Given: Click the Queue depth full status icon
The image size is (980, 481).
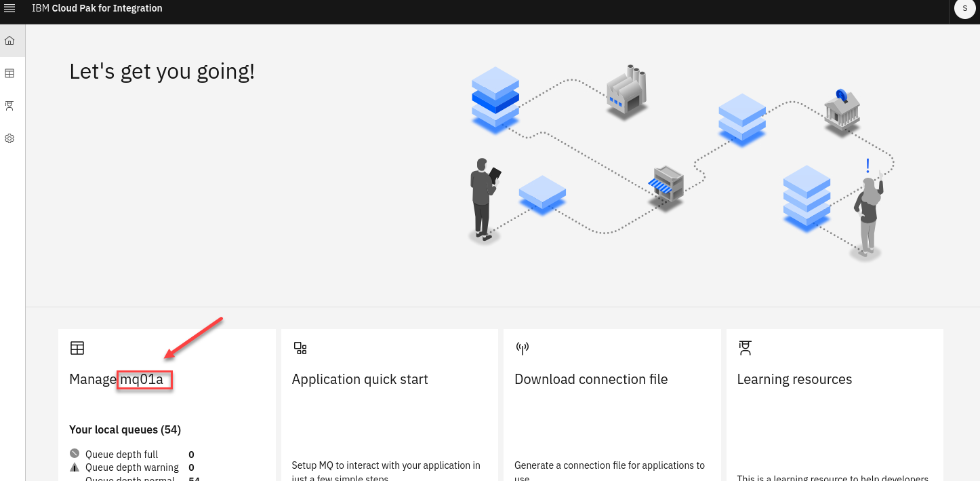Looking at the screenshot, I should point(75,454).
